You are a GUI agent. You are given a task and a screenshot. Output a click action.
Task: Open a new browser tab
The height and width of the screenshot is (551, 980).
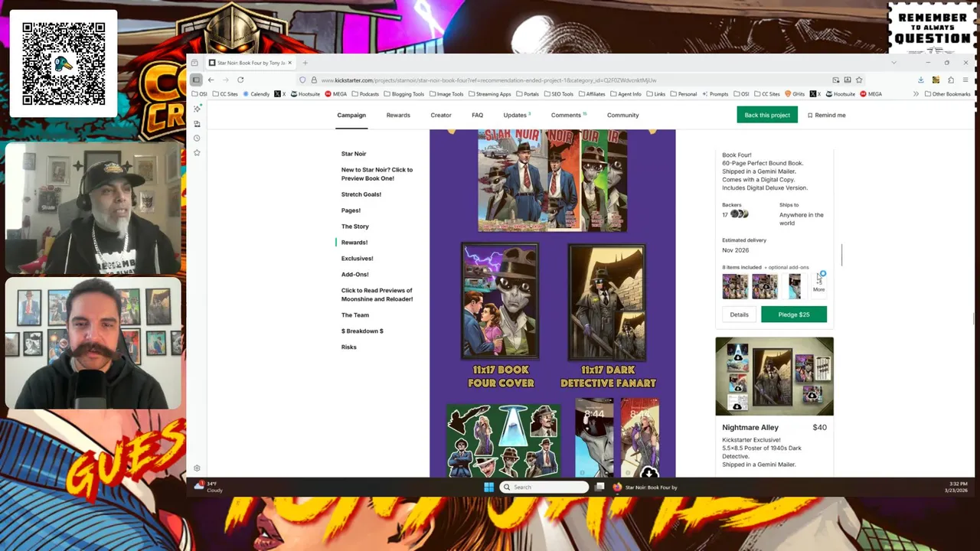pyautogui.click(x=305, y=63)
